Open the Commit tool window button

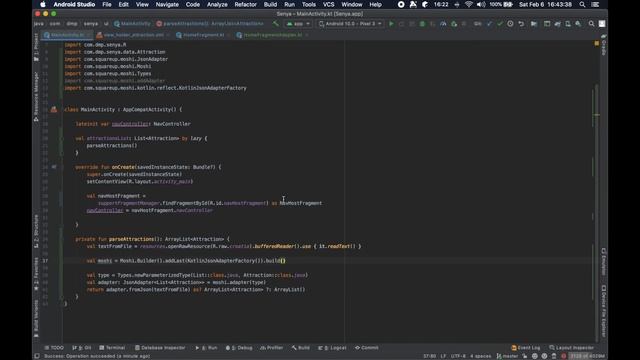(367, 348)
